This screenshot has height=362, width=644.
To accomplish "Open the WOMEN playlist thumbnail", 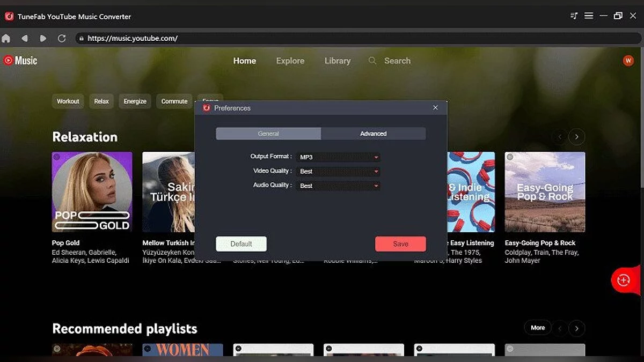I will pyautogui.click(x=182, y=350).
